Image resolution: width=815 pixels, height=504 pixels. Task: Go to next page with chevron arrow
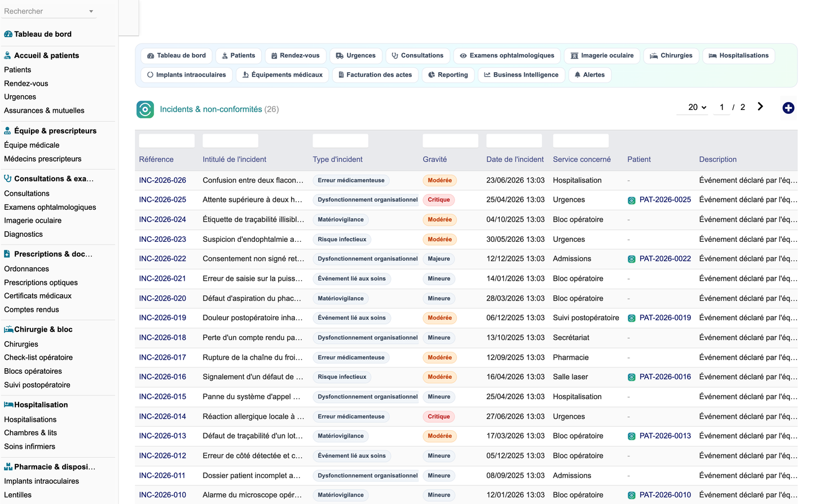tap(760, 107)
